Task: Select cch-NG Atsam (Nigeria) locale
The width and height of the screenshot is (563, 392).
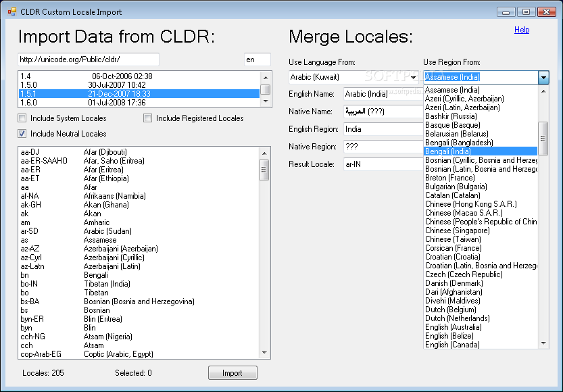Action: pos(139,337)
